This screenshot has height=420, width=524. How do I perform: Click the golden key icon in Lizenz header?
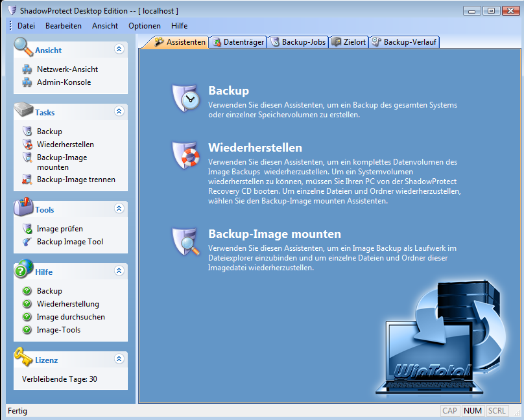click(x=23, y=357)
